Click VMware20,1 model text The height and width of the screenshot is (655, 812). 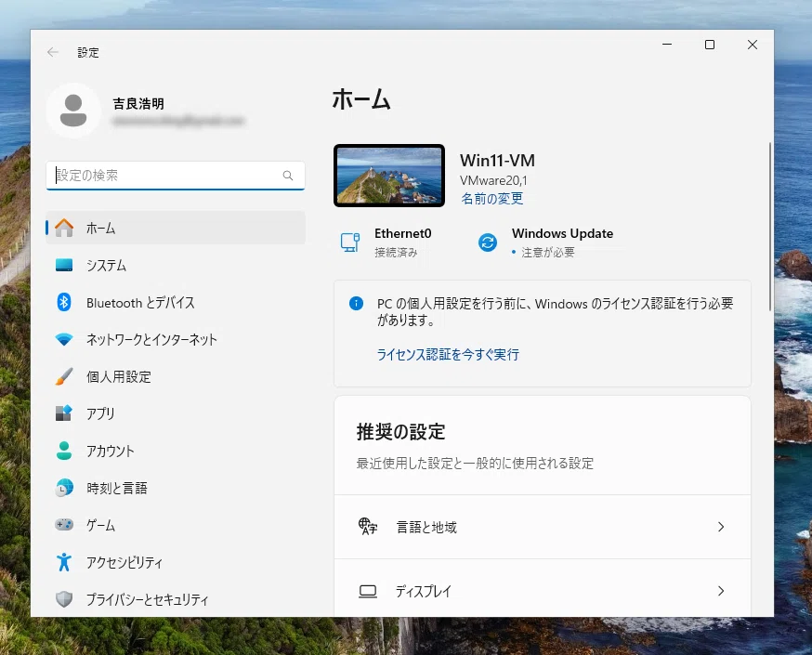pyautogui.click(x=493, y=181)
